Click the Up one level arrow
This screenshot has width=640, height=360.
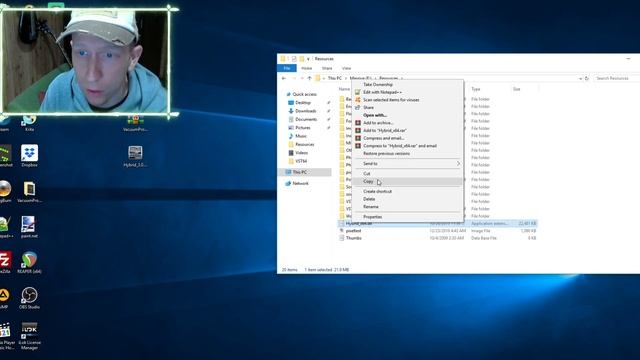point(309,78)
